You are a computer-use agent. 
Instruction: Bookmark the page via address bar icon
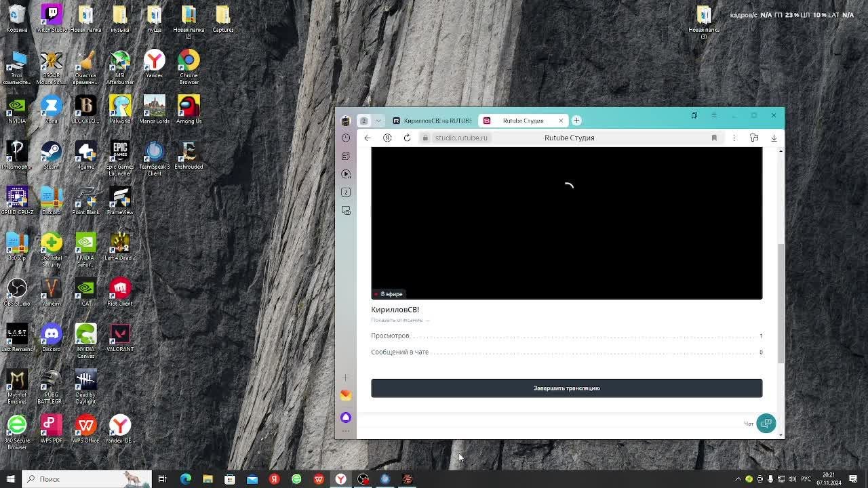[714, 138]
